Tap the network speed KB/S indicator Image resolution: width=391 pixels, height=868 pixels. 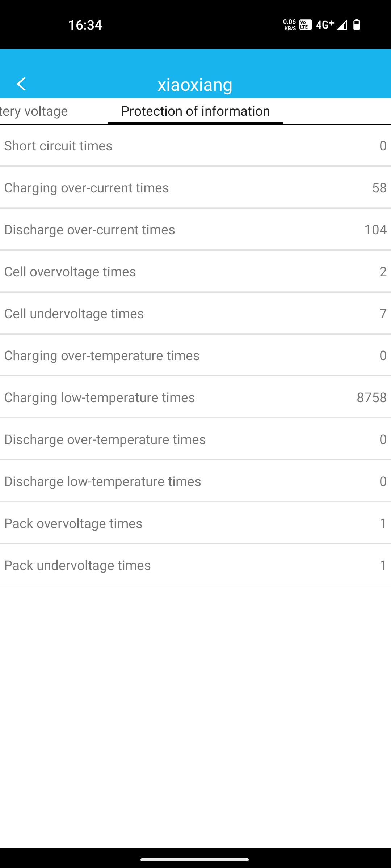(290, 25)
